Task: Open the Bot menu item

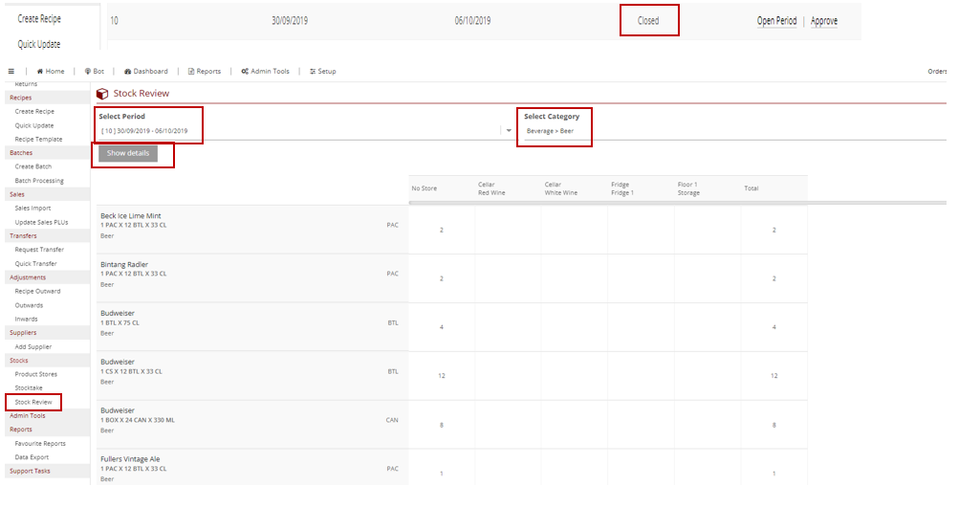Action: coord(95,71)
